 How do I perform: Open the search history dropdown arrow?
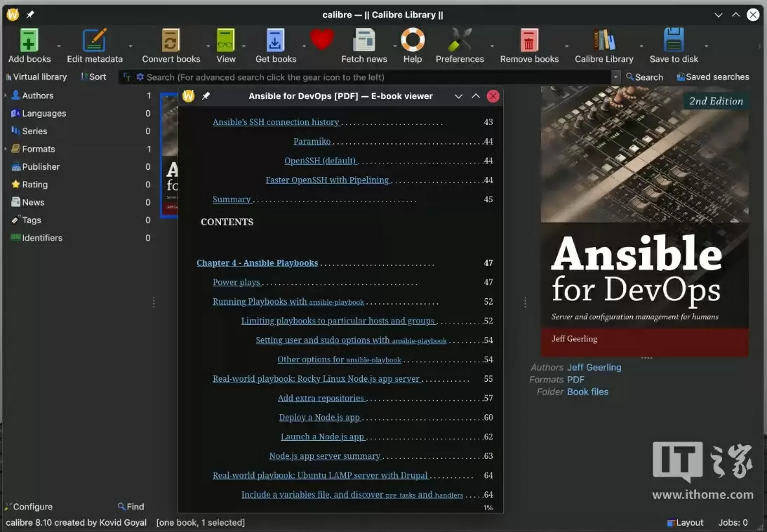pyautogui.click(x=615, y=77)
